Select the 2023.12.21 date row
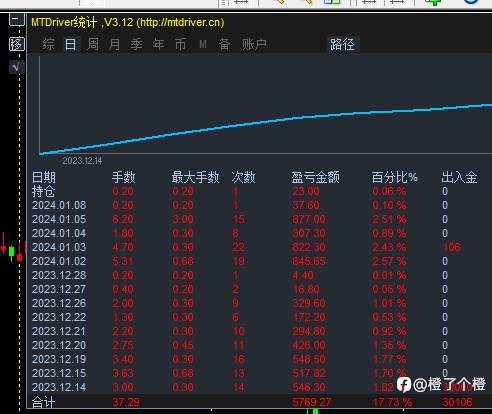The height and width of the screenshot is (414, 492). point(59,331)
